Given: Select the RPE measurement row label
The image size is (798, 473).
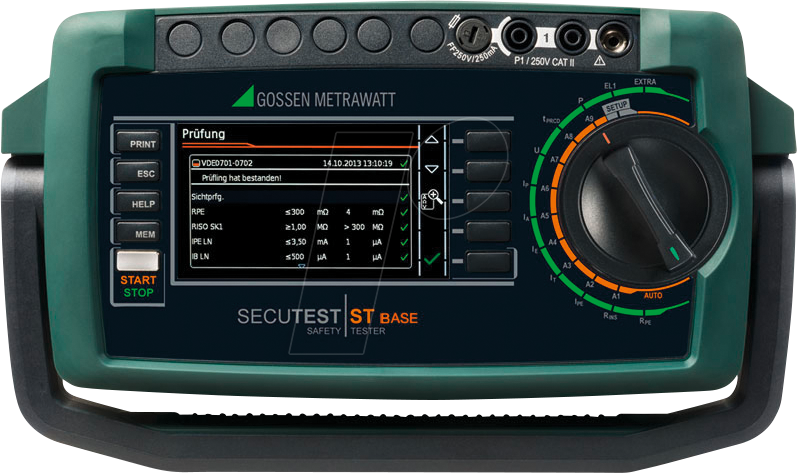Looking at the screenshot, I should [198, 211].
